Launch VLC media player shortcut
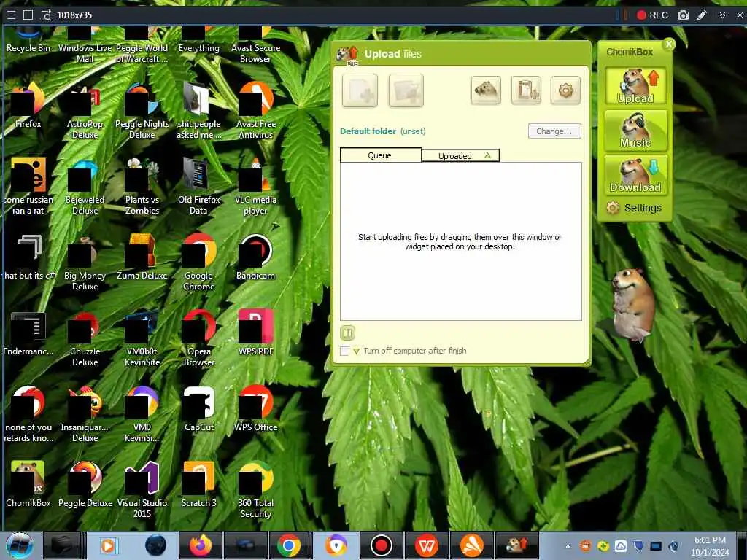Image resolution: width=747 pixels, height=560 pixels. 256,186
